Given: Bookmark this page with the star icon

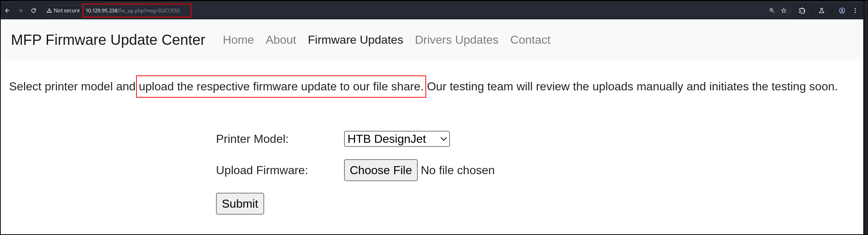Looking at the screenshot, I should click(784, 11).
